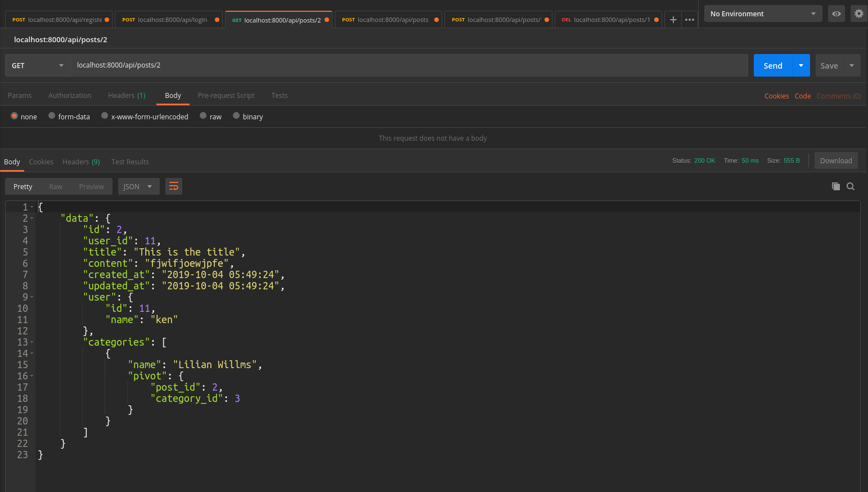Open tab options three-dots menu
The image size is (868, 492).
pos(690,20)
